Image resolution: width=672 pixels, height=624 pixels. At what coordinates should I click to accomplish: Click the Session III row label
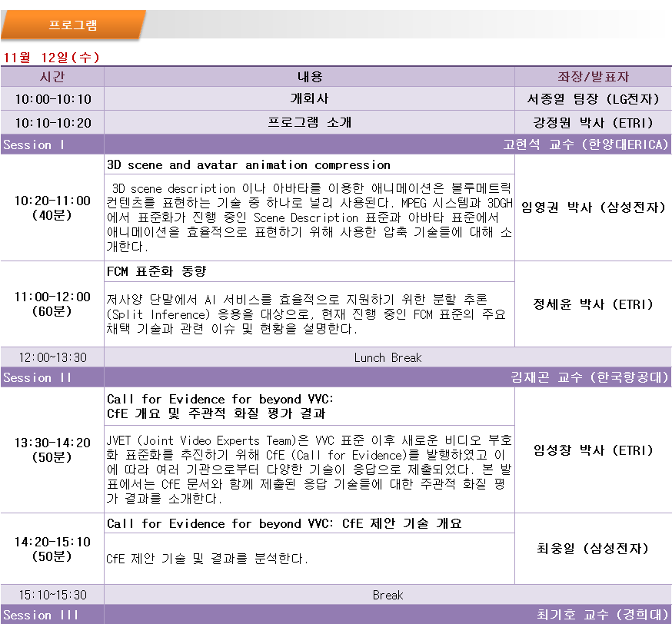point(39,615)
